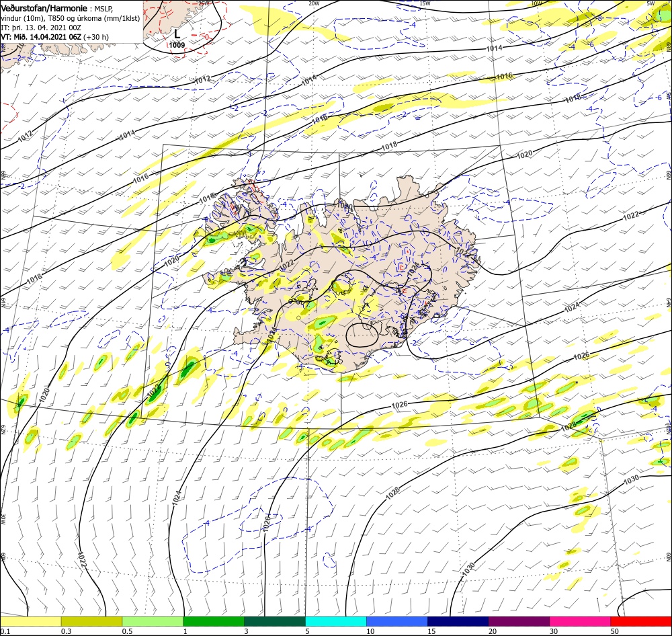Click the legend value 15 label
Viewport: 672px width, 636px height.
431,631
